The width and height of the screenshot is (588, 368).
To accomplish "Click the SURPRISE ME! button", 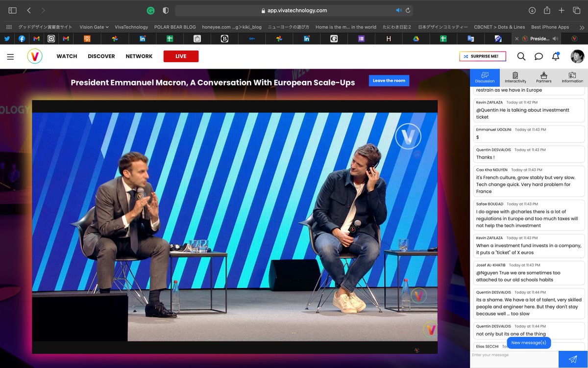I will (483, 56).
